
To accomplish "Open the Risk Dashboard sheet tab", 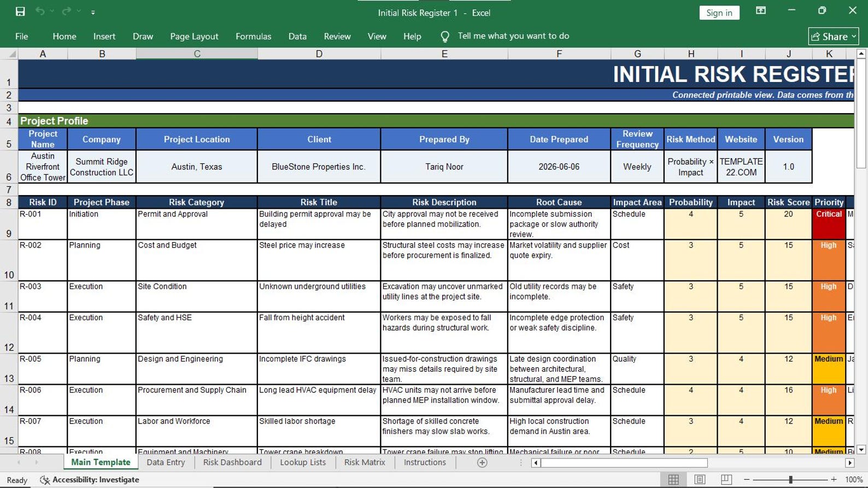I will click(232, 462).
